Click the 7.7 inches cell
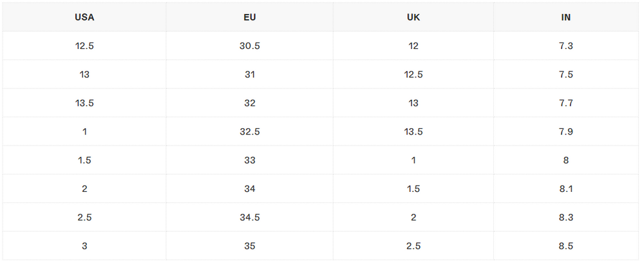This screenshot has width=644, height=266. 566,103
